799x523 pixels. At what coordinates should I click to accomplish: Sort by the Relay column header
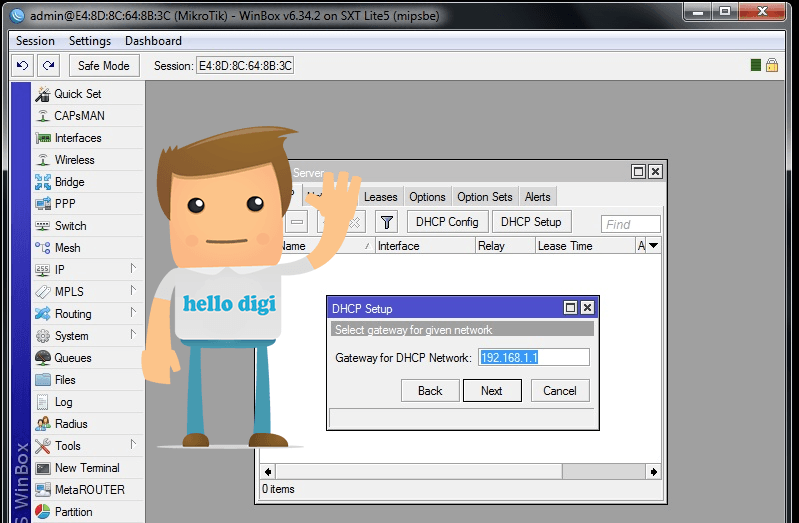click(x=505, y=246)
